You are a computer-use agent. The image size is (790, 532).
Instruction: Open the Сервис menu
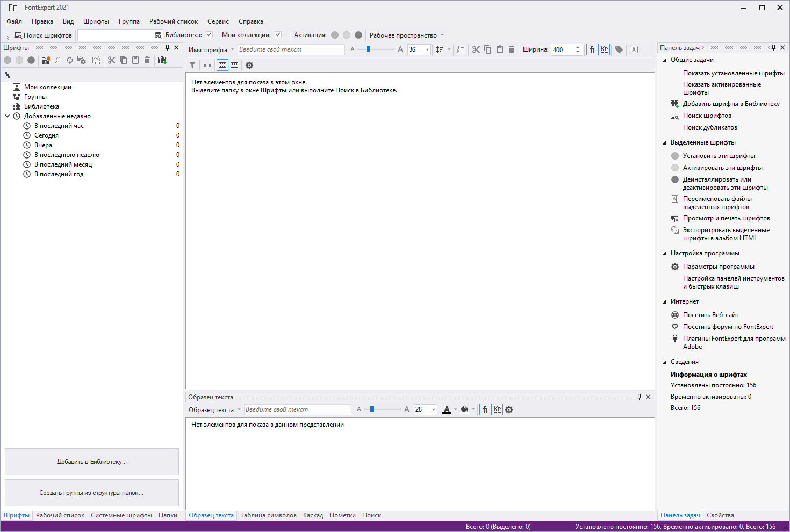218,21
